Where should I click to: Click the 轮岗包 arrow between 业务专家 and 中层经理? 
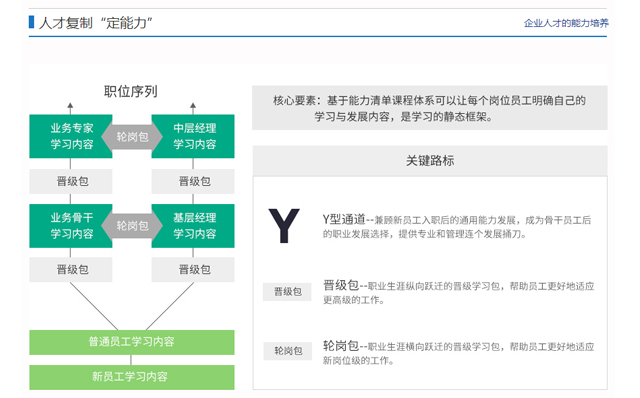pos(132,137)
